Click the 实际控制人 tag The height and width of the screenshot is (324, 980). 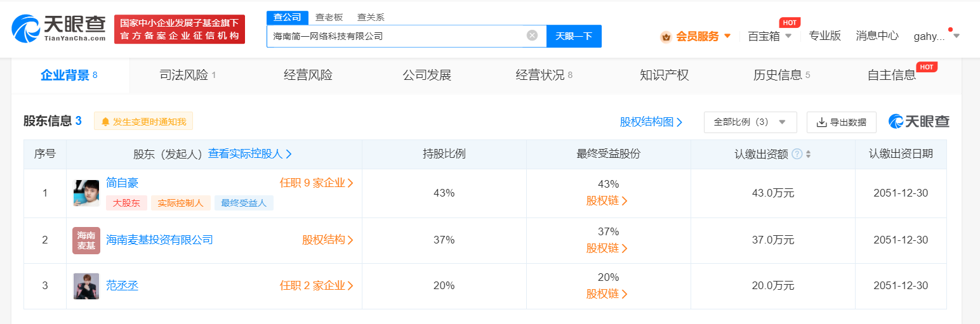tap(181, 204)
